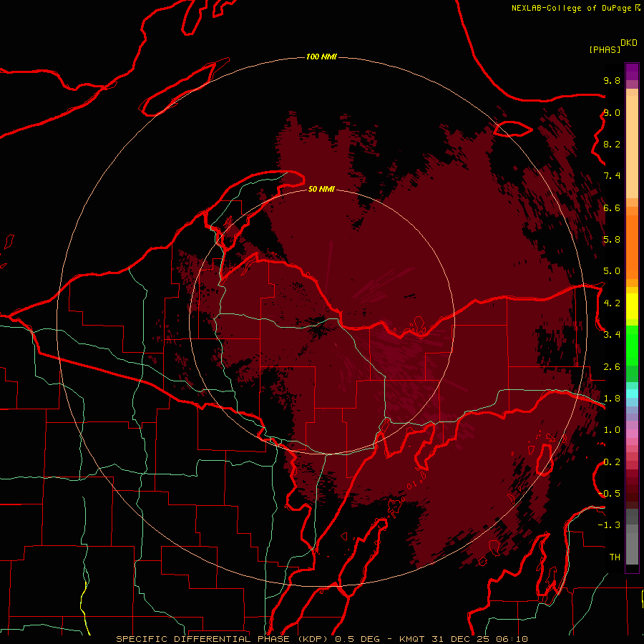The width and height of the screenshot is (644, 644).
Task: Pick the orange segment of the color bar
Action: (632, 248)
